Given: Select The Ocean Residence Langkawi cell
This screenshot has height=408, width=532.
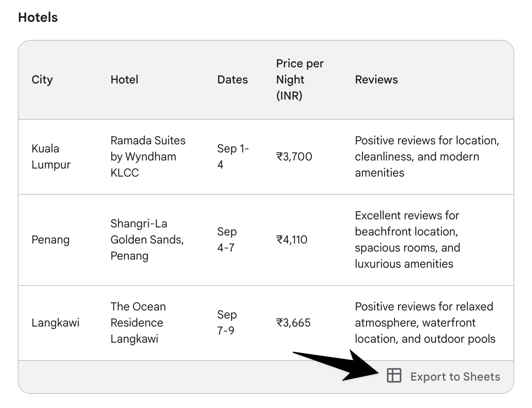Looking at the screenshot, I should click(x=138, y=323).
